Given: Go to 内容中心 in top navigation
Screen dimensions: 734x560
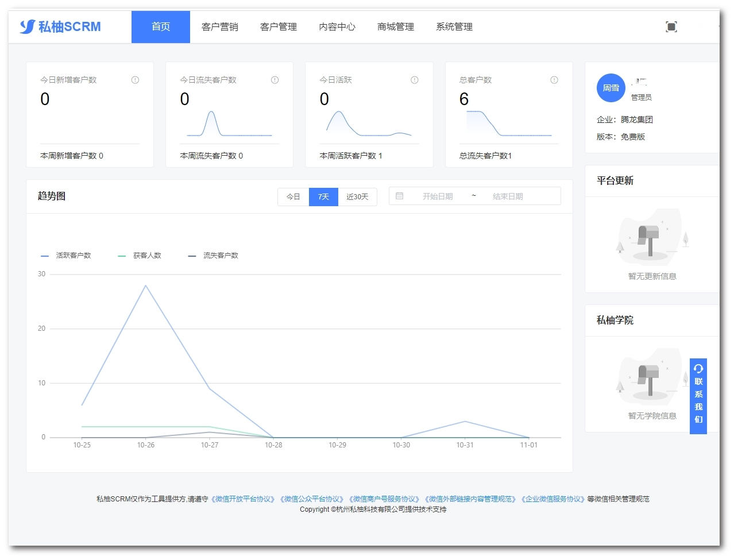Looking at the screenshot, I should pos(337,27).
